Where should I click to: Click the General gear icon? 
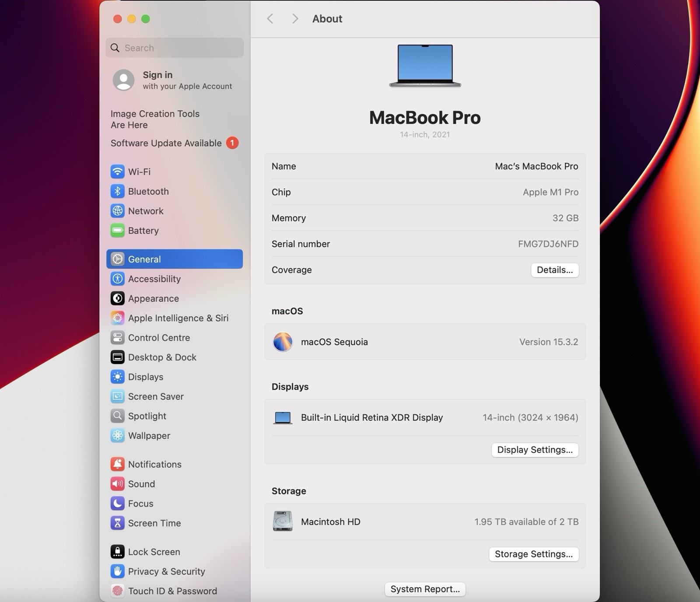click(117, 259)
